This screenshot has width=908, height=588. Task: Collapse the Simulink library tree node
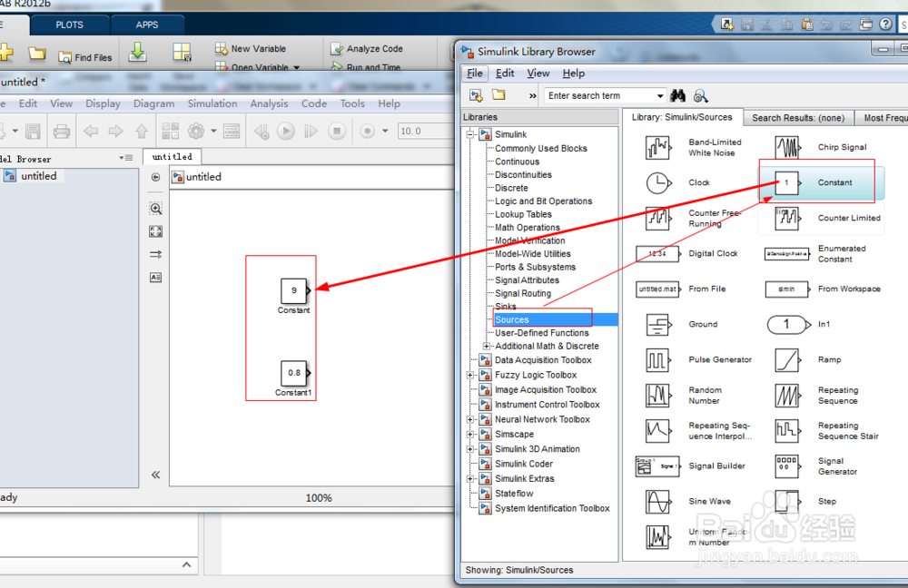pyautogui.click(x=470, y=134)
